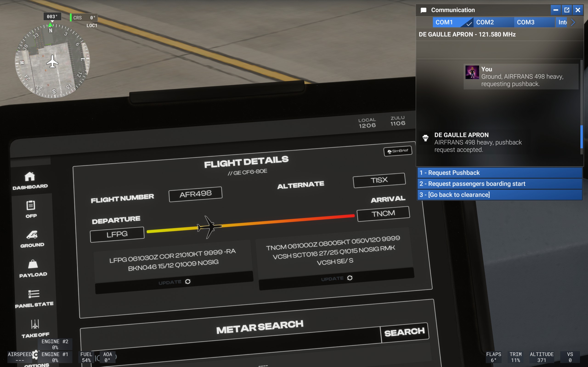588x367 pixels.
Task: Choose Request Pushback ATC option
Action: click(x=500, y=173)
